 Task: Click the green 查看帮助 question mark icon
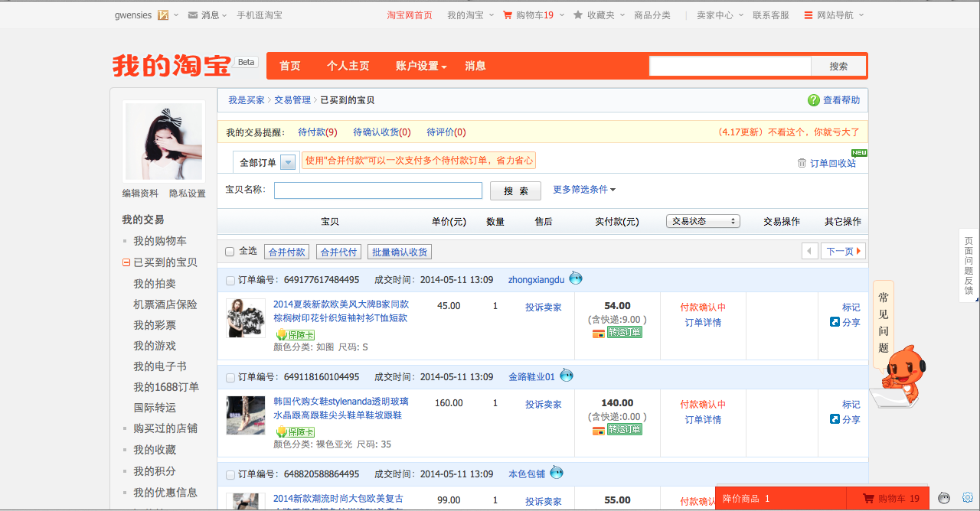(x=814, y=100)
